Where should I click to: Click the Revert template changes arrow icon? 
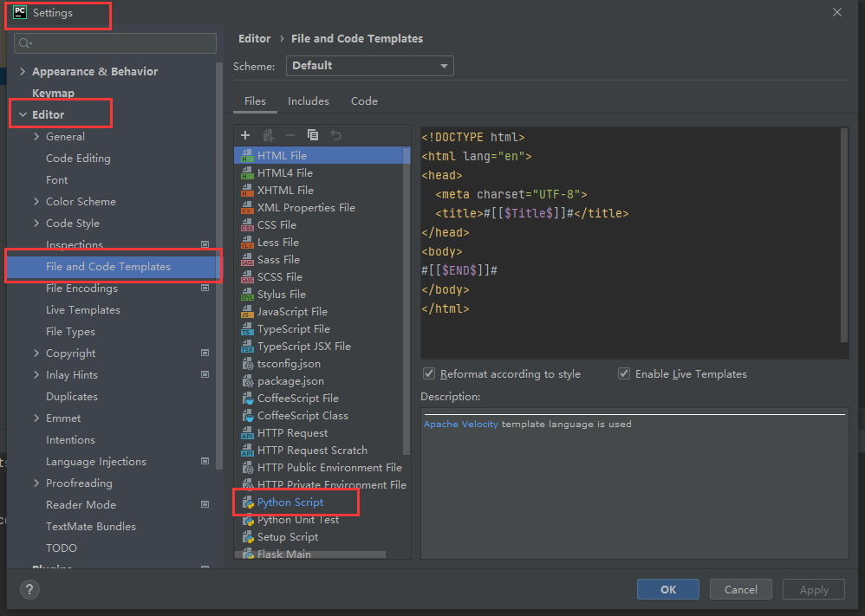[x=335, y=135]
